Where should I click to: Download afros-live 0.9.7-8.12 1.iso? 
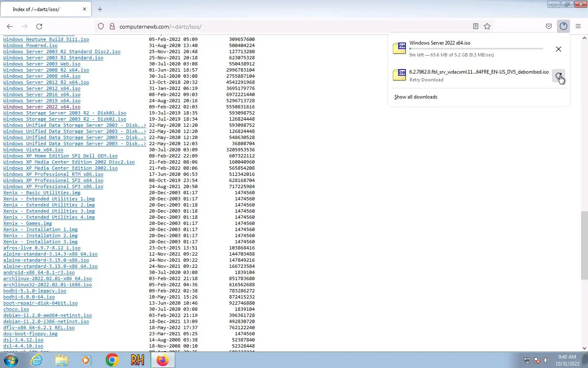42,248
